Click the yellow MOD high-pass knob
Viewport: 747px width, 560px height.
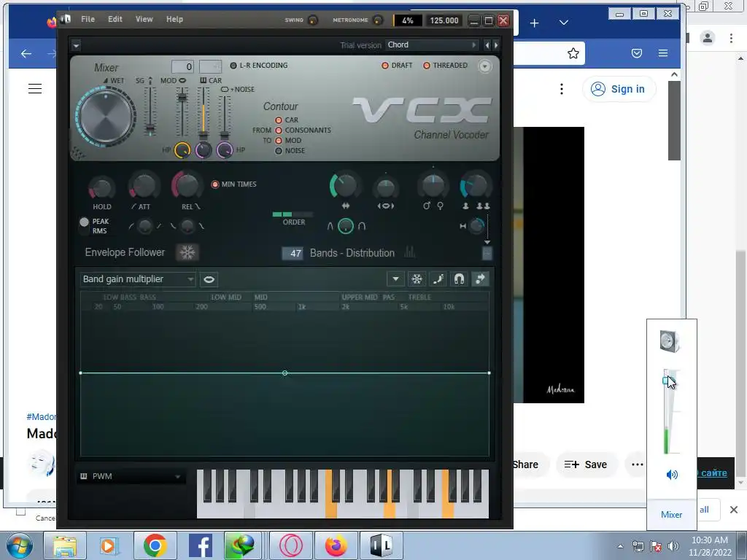pyautogui.click(x=182, y=150)
